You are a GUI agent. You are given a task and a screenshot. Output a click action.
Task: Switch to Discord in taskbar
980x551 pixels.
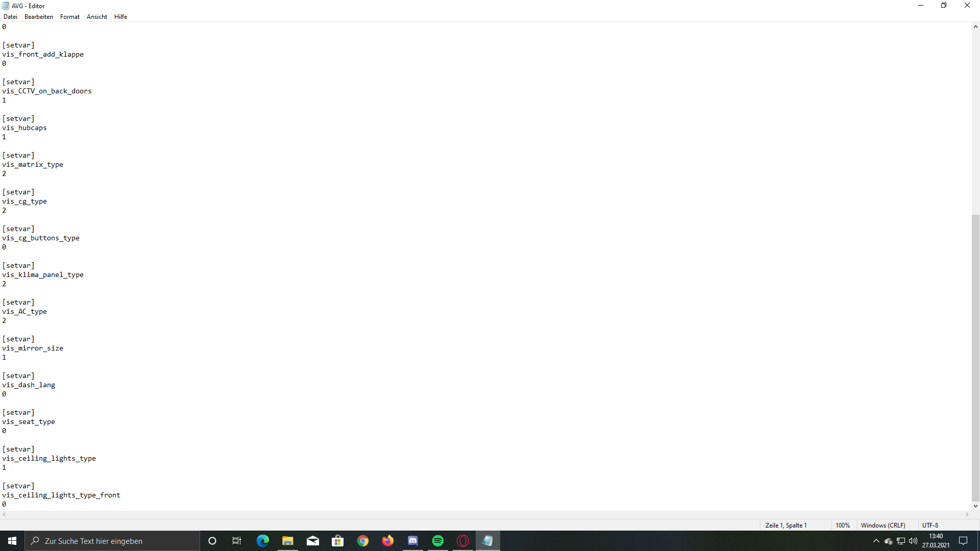(x=413, y=541)
